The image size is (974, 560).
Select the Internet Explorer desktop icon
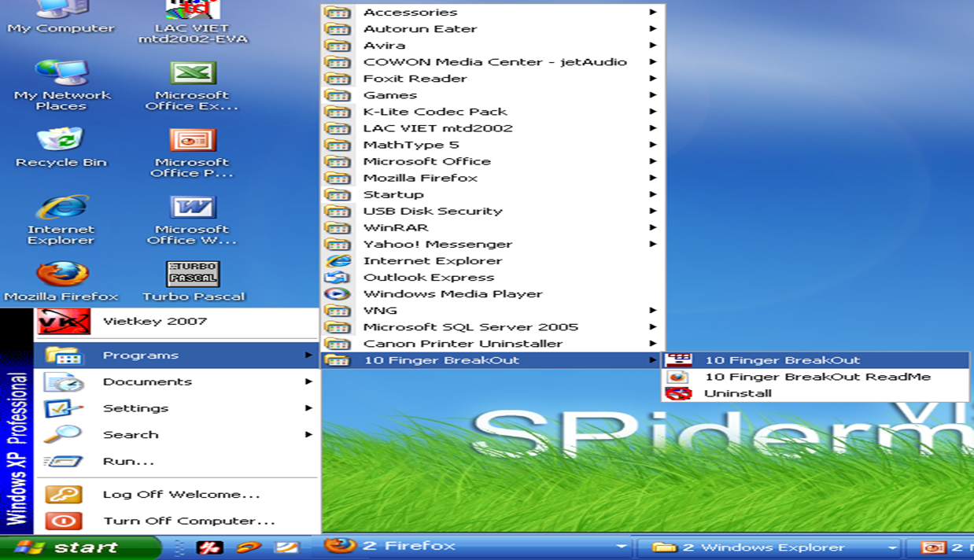click(61, 220)
